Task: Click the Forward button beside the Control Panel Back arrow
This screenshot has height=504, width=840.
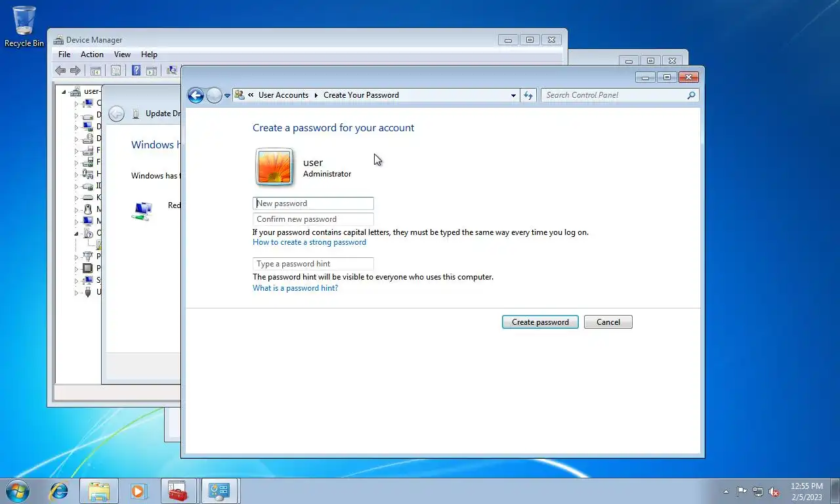Action: [214, 95]
